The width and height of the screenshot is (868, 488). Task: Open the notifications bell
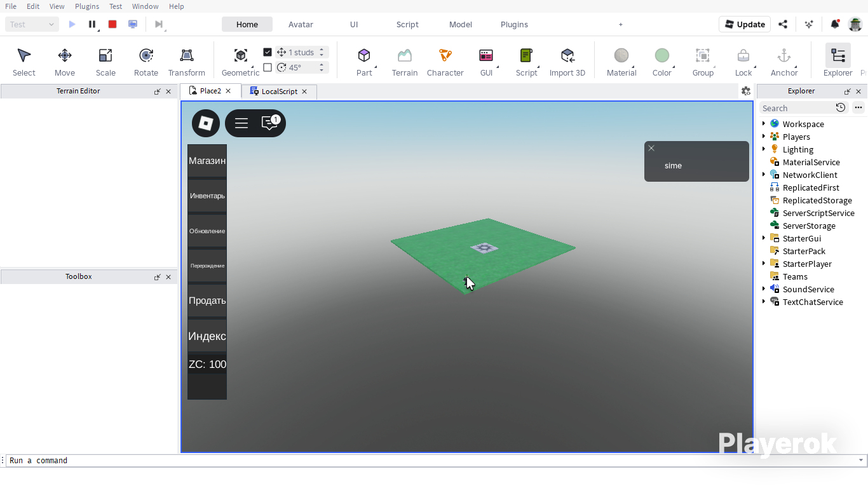pyautogui.click(x=835, y=24)
